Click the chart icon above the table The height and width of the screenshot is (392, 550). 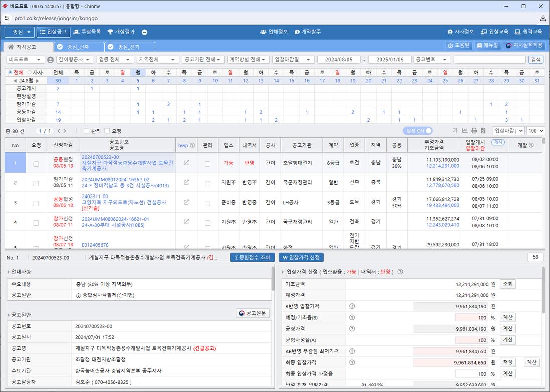[x=465, y=131]
